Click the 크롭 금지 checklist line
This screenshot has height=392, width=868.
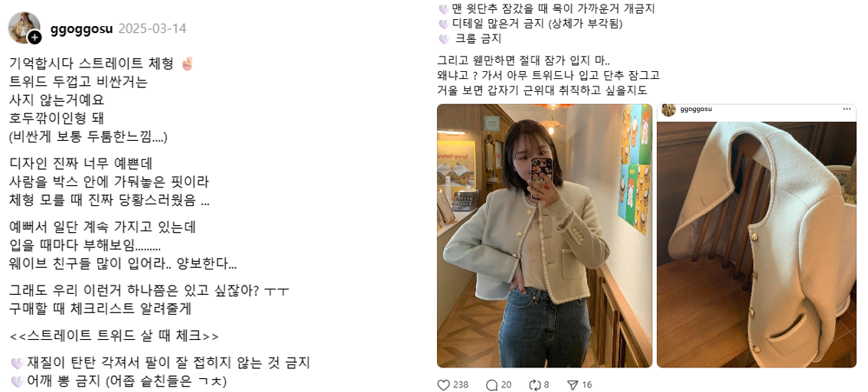(x=470, y=39)
